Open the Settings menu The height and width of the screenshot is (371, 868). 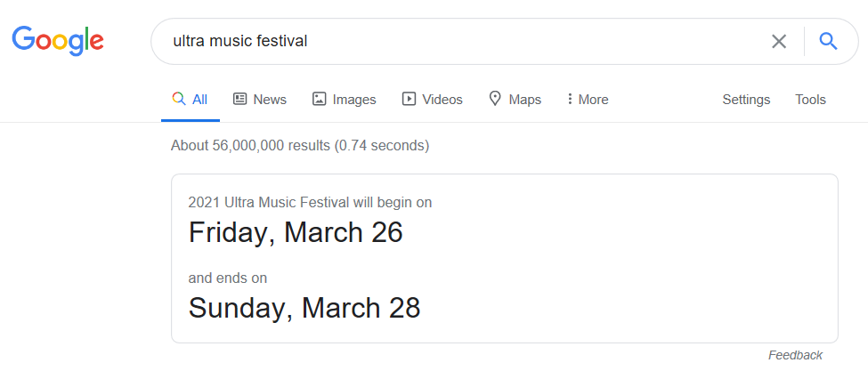746,100
